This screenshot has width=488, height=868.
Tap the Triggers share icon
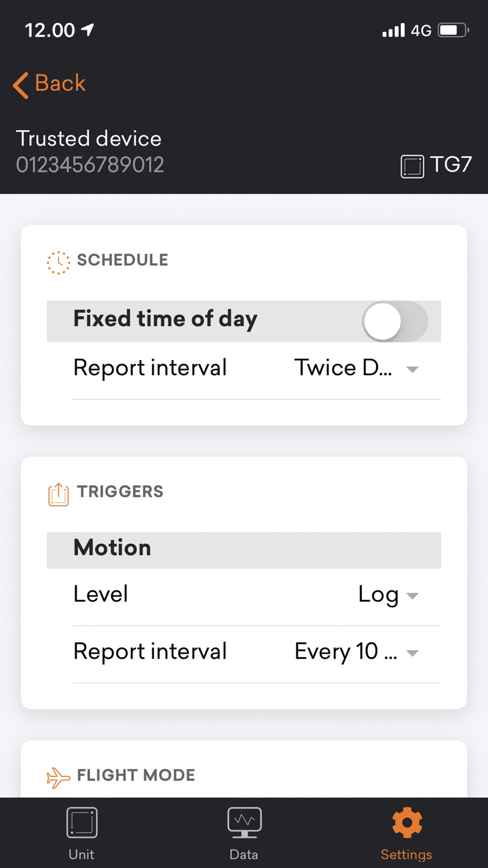59,495
